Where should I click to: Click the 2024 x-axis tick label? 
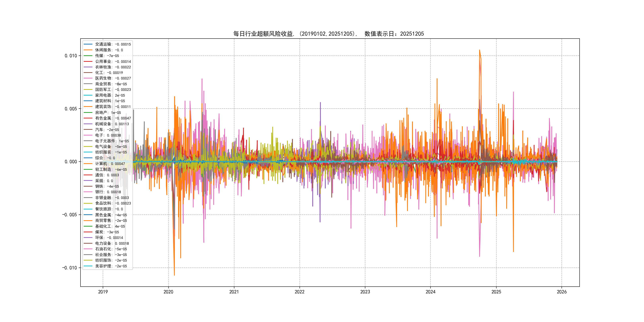coord(431,292)
